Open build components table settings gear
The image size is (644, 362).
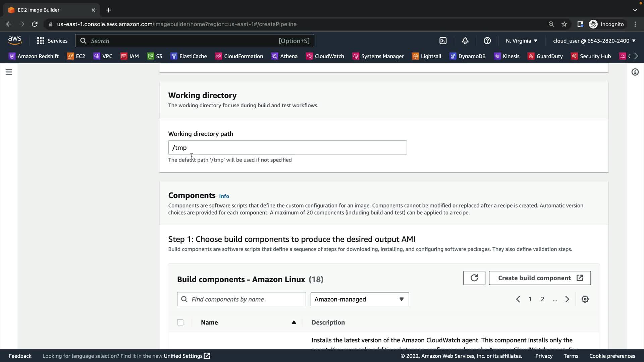[x=585, y=299]
